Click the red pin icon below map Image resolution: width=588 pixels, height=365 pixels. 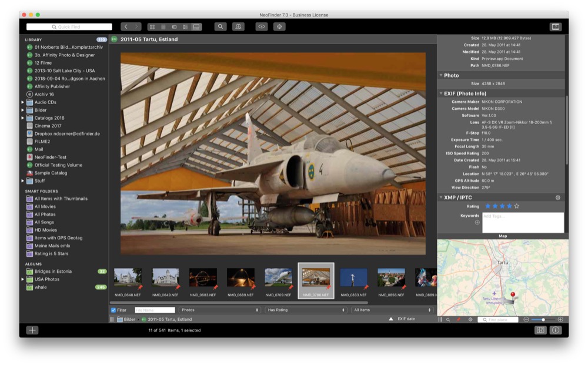tap(459, 320)
